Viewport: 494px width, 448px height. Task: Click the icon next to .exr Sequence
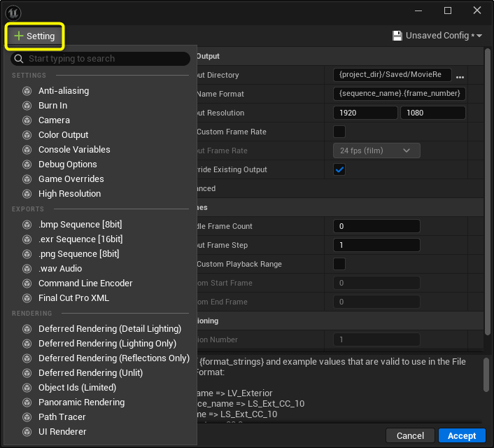[27, 239]
